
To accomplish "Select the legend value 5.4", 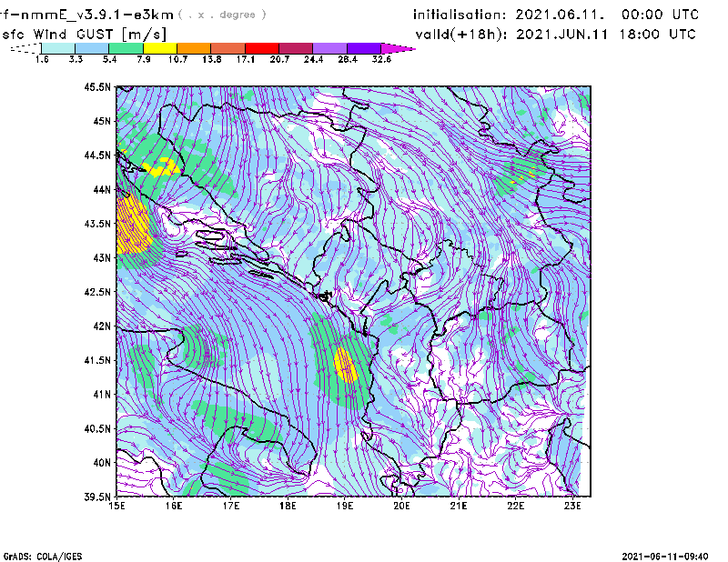I will pyautogui.click(x=109, y=59).
